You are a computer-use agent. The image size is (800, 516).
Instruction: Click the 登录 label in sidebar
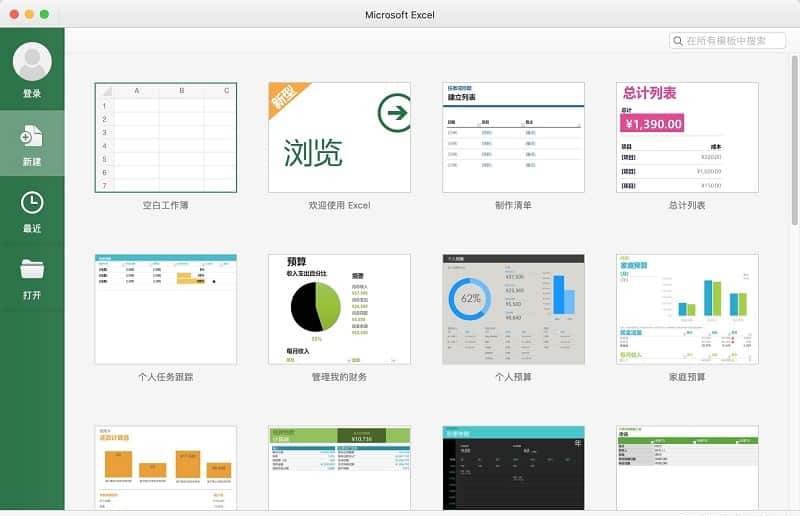tap(32, 94)
